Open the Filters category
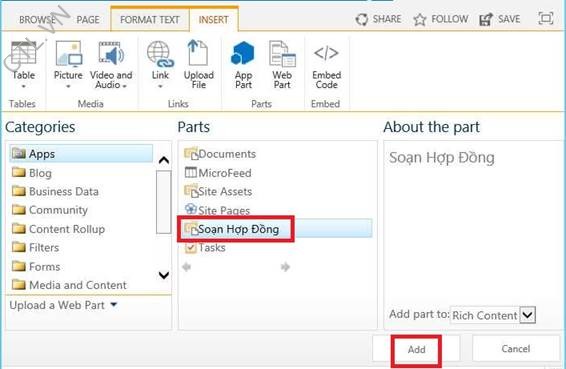Image resolution: width=566 pixels, height=369 pixels. [35, 248]
